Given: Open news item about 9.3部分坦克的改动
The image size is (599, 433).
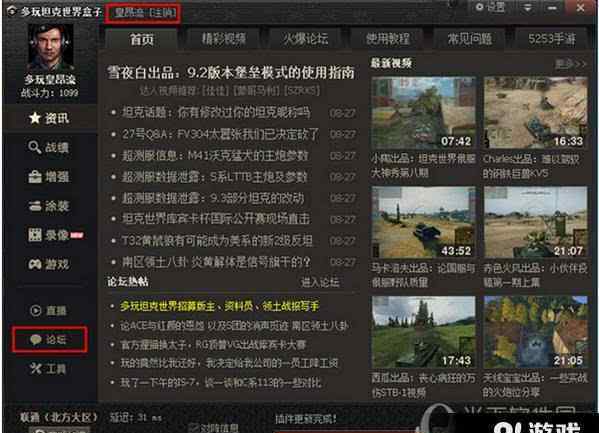Looking at the screenshot, I should point(213,198).
